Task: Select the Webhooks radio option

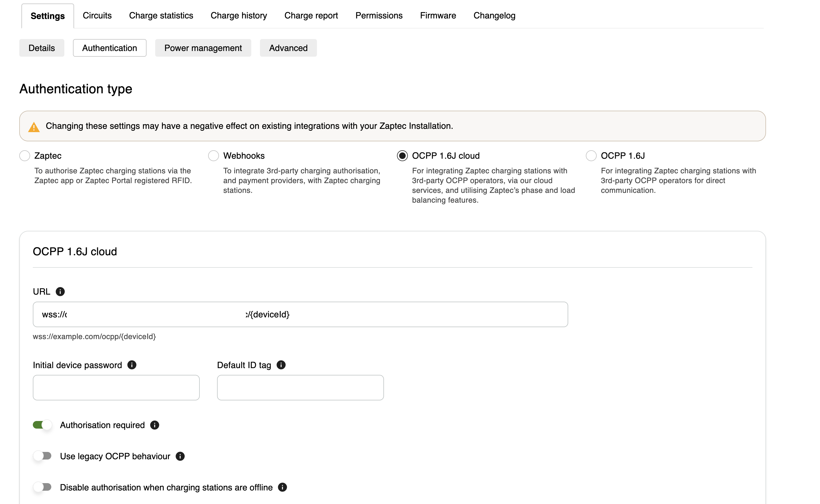Action: [213, 156]
